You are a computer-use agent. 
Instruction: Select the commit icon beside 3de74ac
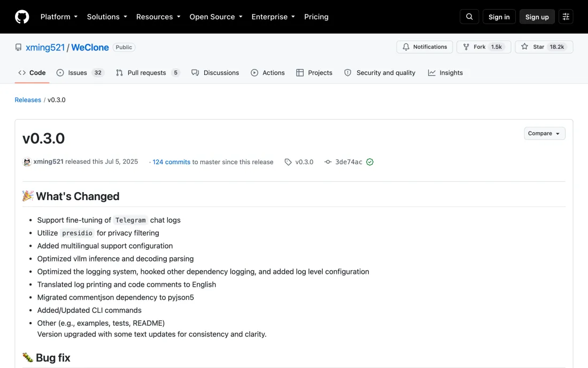pyautogui.click(x=328, y=162)
